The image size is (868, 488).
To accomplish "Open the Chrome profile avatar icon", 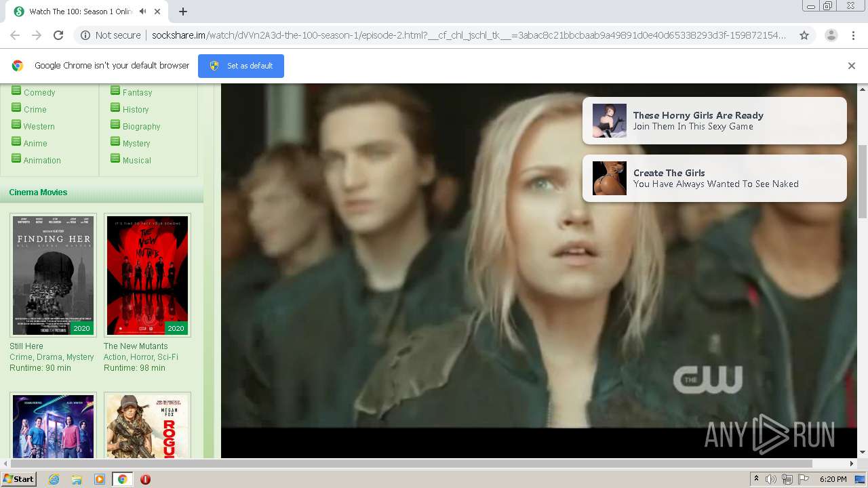I will tap(831, 35).
